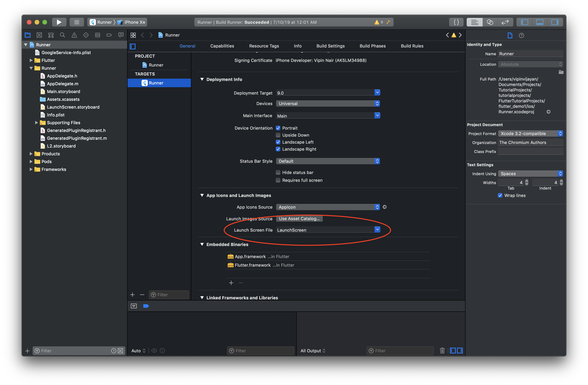588x385 pixels.
Task: Collapse the Deployment Info section
Action: click(202, 79)
